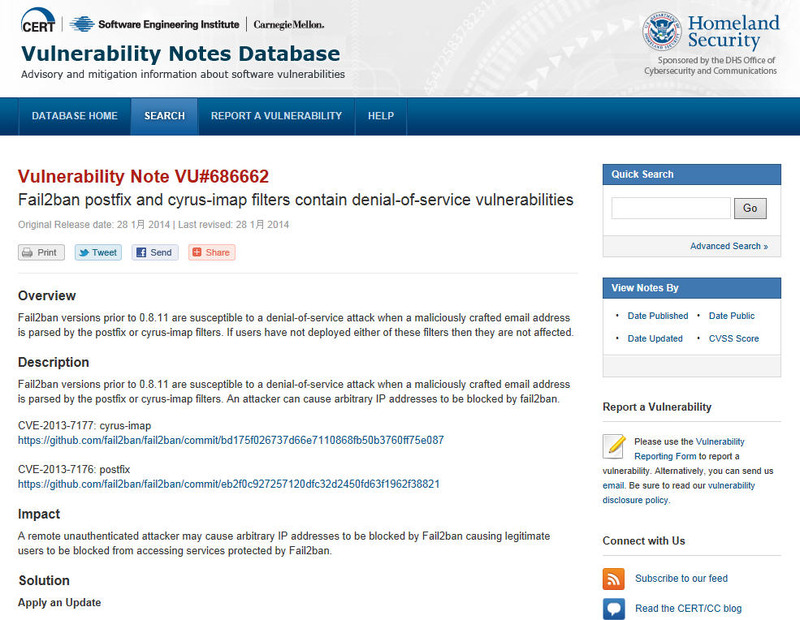Click the Facebook Send button
The width and height of the screenshot is (800, 620).
point(155,252)
